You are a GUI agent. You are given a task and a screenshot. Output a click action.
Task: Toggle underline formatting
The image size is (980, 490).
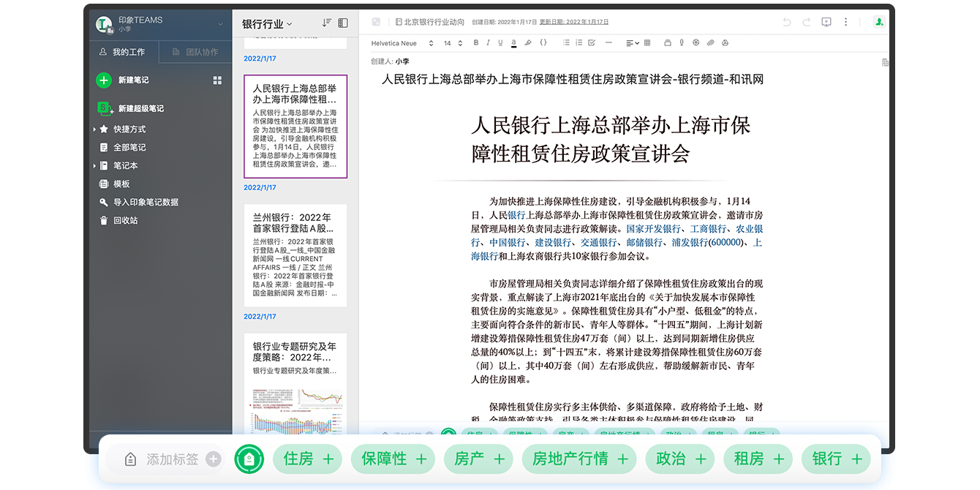click(x=500, y=43)
